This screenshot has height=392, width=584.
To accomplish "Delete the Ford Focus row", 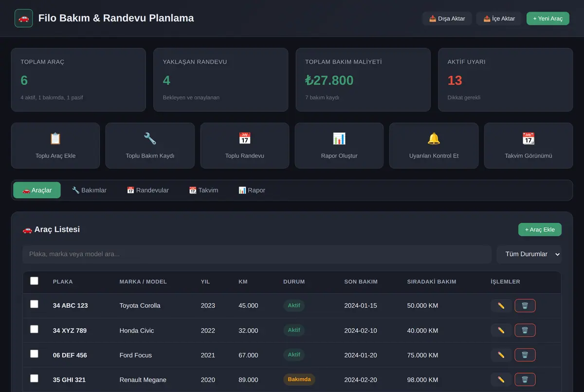I will tap(525, 355).
